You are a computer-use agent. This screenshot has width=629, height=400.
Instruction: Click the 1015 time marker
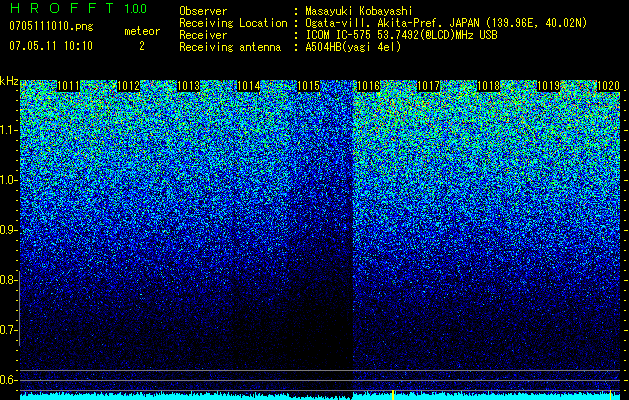tap(308, 86)
